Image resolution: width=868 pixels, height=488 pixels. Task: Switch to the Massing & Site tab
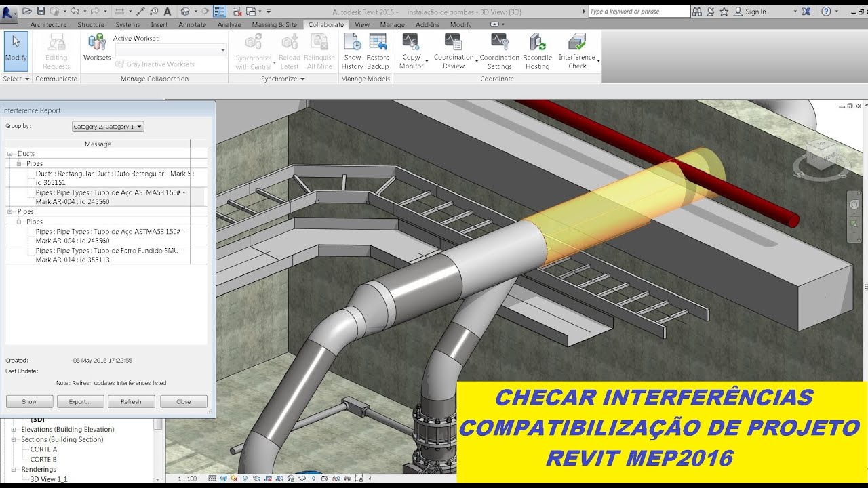pos(274,24)
